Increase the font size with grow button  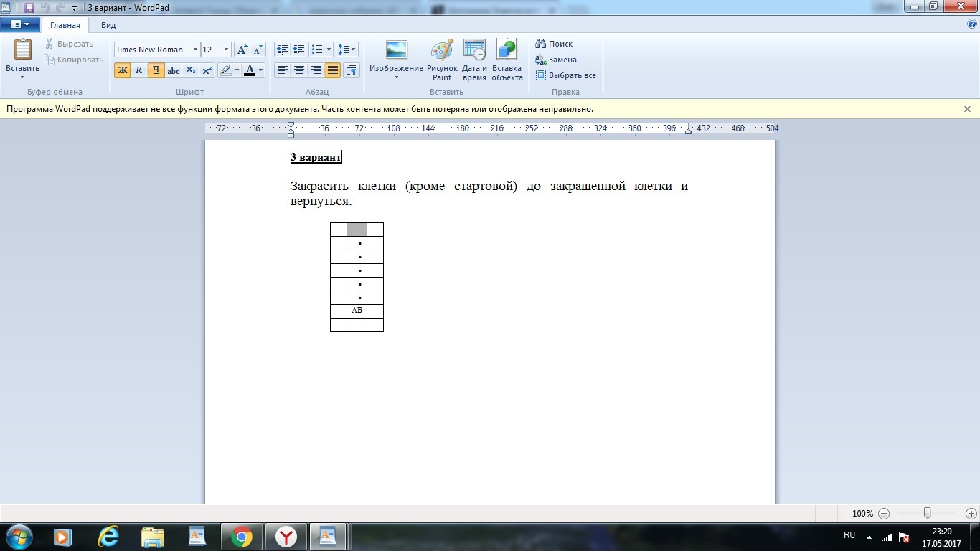tap(242, 50)
